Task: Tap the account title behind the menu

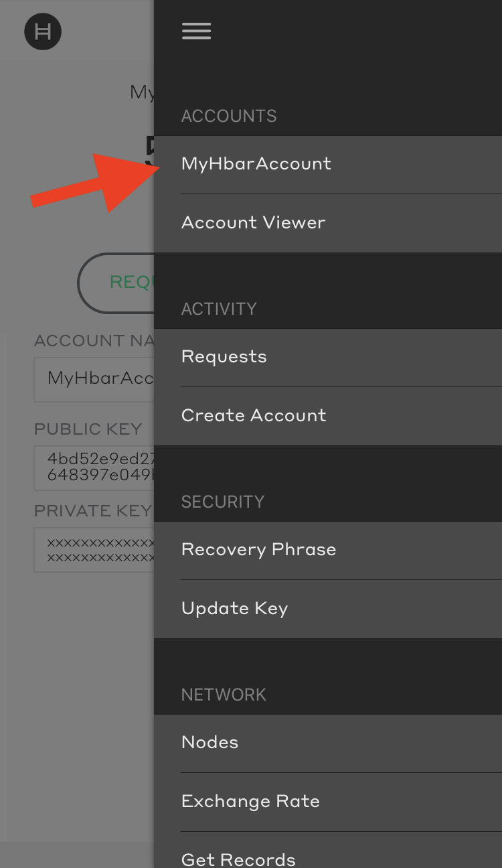Action: [142, 92]
